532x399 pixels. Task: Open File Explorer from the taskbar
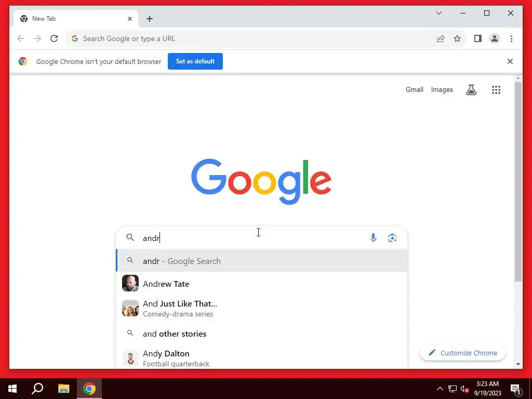click(63, 389)
